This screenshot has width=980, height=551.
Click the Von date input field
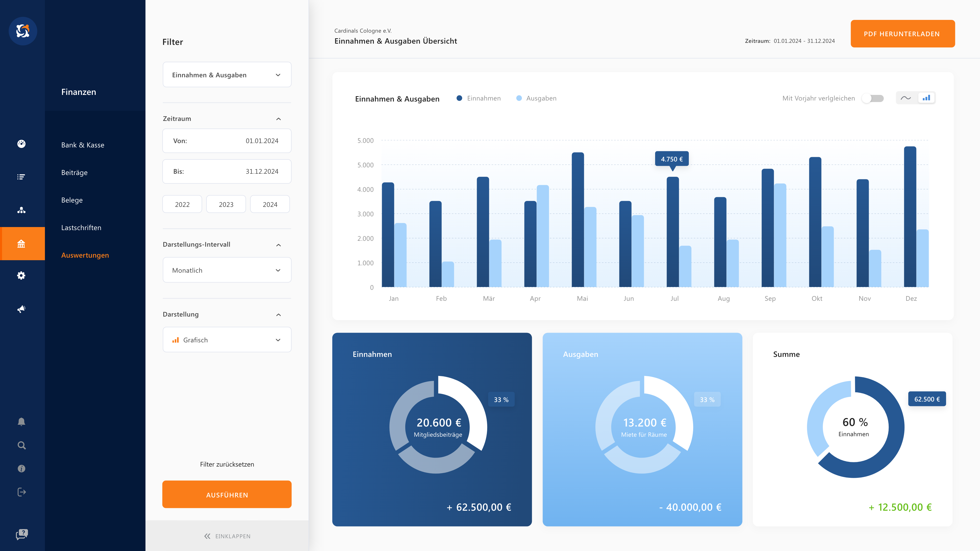(x=227, y=141)
